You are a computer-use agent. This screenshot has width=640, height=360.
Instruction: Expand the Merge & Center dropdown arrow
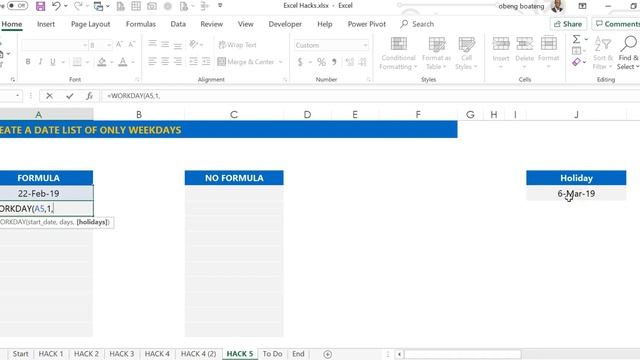point(280,62)
